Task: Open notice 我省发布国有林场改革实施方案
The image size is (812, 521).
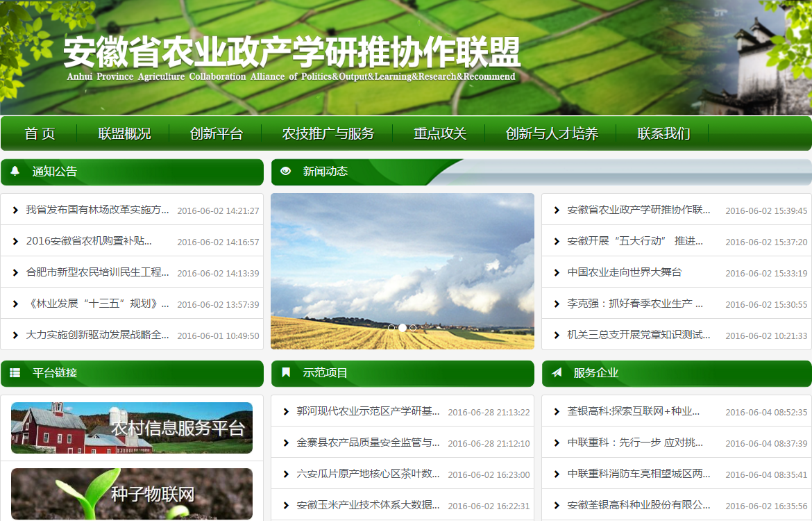Action: click(97, 210)
